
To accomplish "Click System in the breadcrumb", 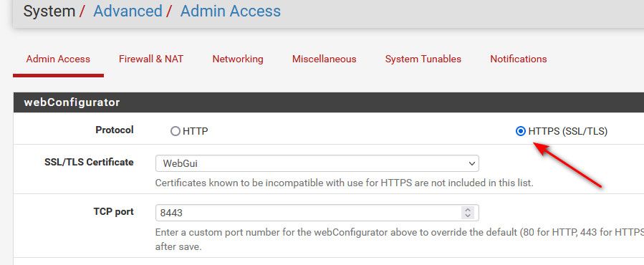I will 49,11.
